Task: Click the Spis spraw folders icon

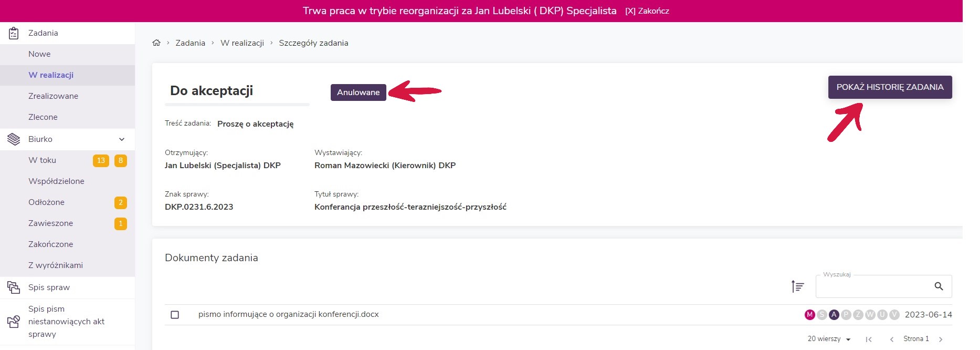Action: [14, 287]
